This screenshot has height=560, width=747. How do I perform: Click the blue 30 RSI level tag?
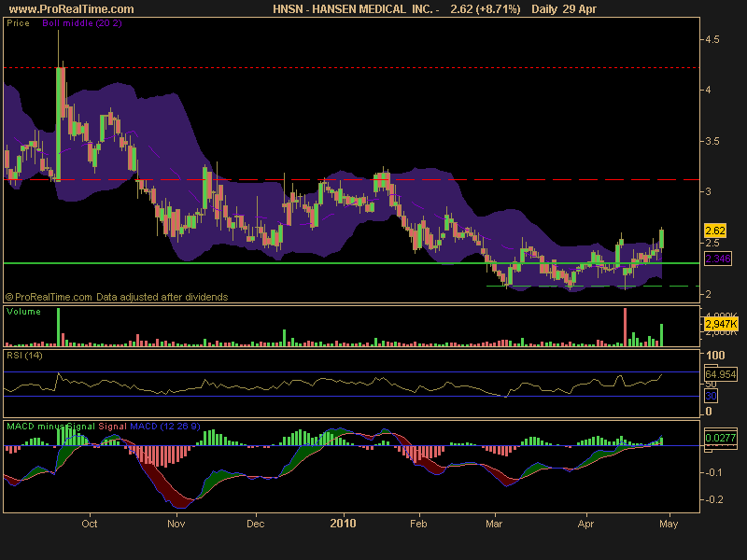click(x=711, y=396)
